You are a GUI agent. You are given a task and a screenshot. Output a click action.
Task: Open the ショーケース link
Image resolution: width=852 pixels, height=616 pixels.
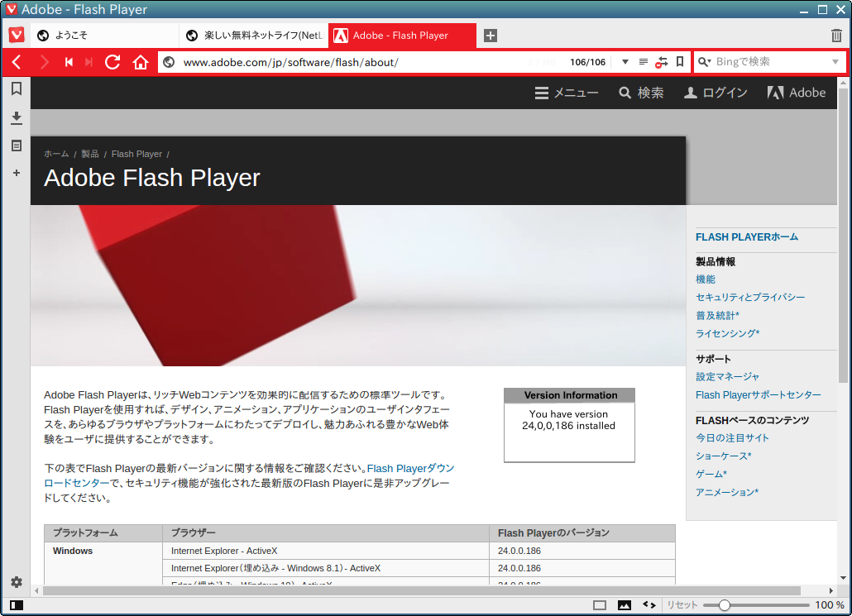click(x=723, y=456)
